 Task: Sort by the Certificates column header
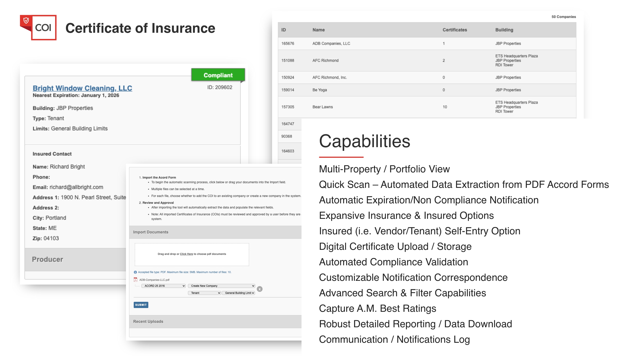coord(454,30)
